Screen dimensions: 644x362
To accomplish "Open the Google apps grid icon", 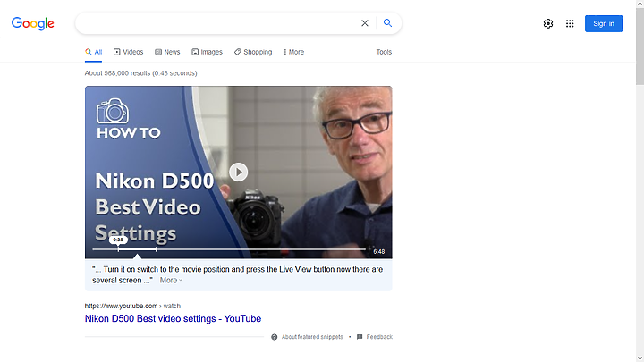I will (570, 23).
